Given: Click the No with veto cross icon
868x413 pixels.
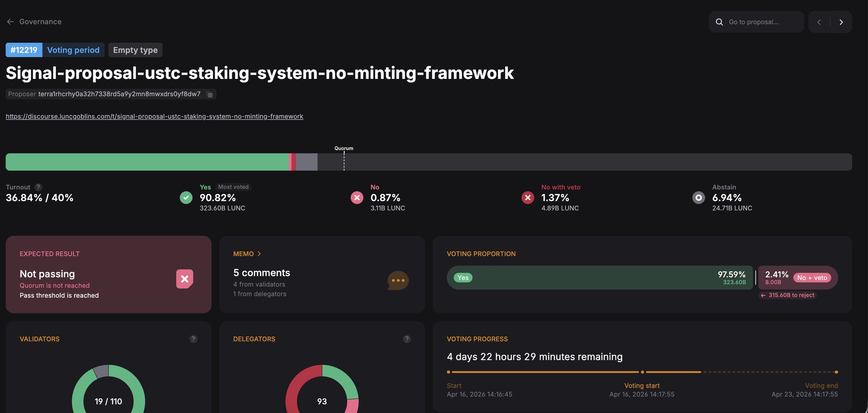Looking at the screenshot, I should [528, 198].
